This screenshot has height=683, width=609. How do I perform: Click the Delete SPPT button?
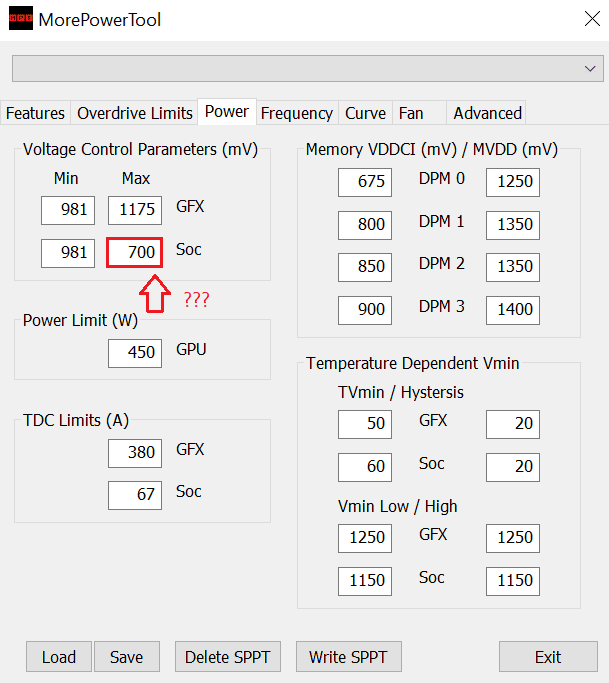(228, 656)
